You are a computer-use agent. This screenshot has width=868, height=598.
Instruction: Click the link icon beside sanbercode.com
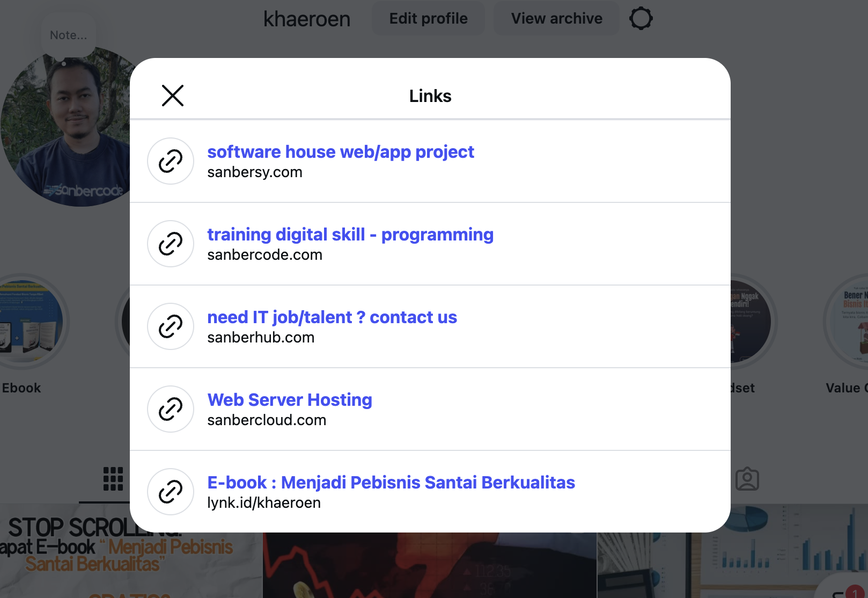pyautogui.click(x=171, y=244)
